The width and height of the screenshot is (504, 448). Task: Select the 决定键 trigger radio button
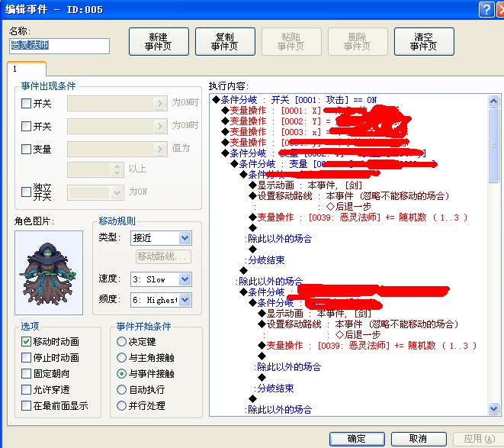pyautogui.click(x=121, y=341)
